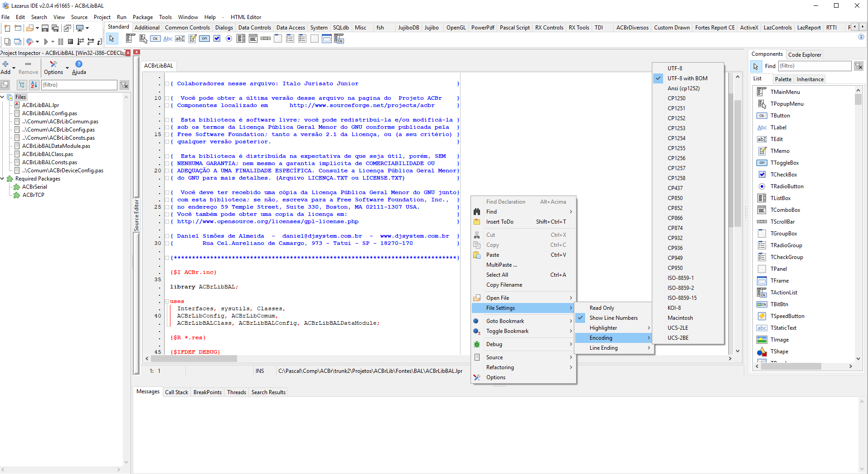
Task: Click the Options wrench icon in Project Inspector
Action: [x=53, y=64]
